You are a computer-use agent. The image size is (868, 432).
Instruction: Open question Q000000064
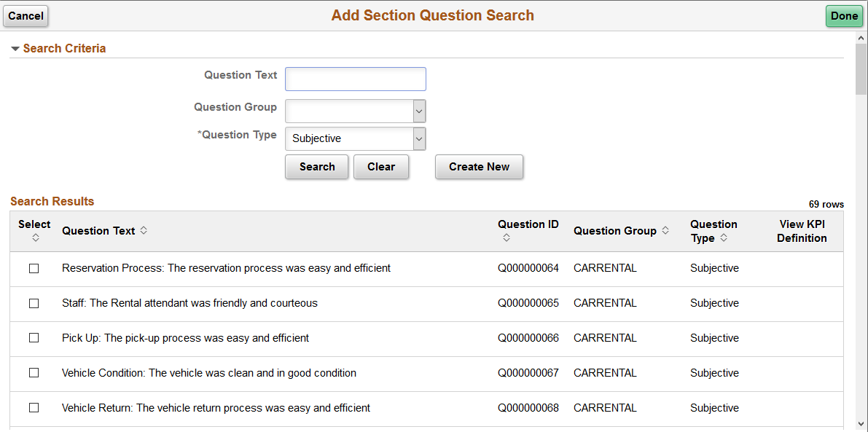click(528, 268)
